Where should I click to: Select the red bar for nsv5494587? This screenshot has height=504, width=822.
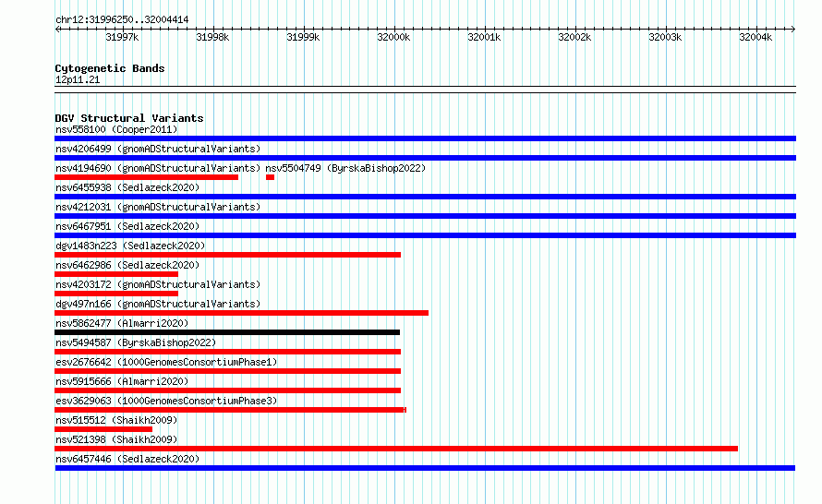coord(227,352)
